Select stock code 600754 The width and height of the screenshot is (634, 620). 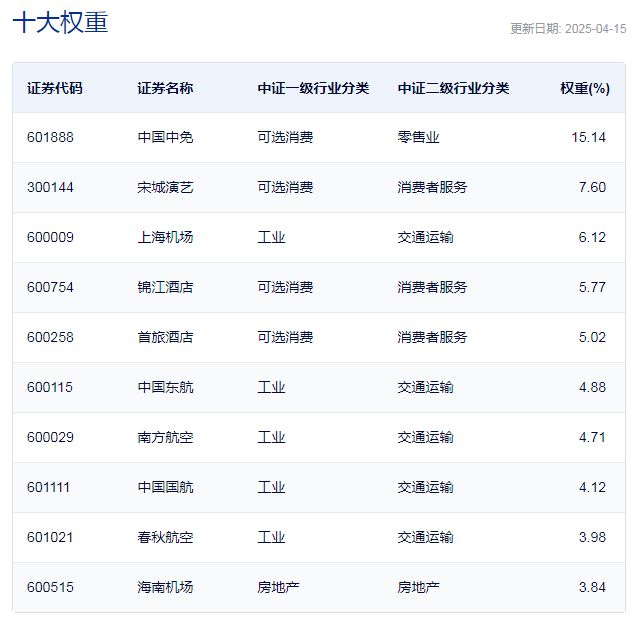[50, 287]
